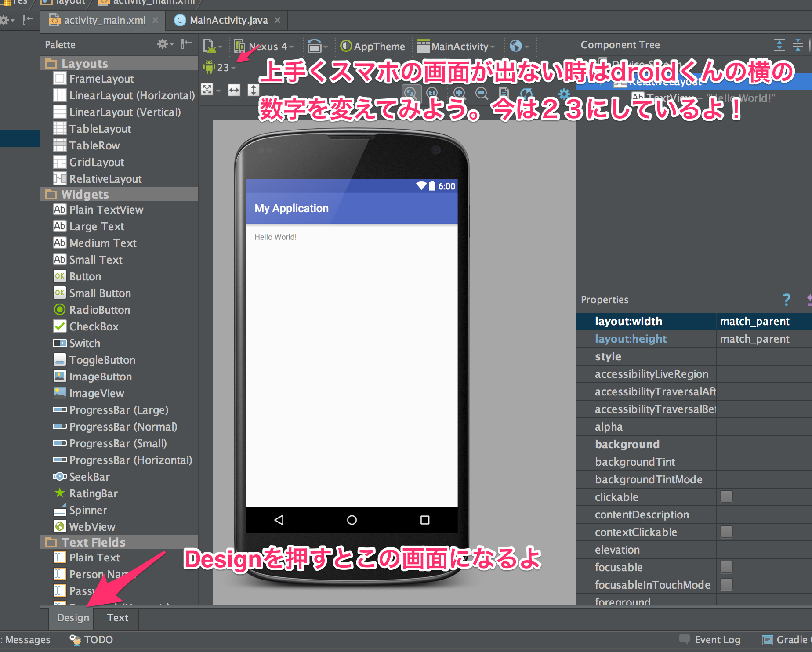Select the ToggleButton widget in palette
Screen dimensions: 812x652
[94, 360]
